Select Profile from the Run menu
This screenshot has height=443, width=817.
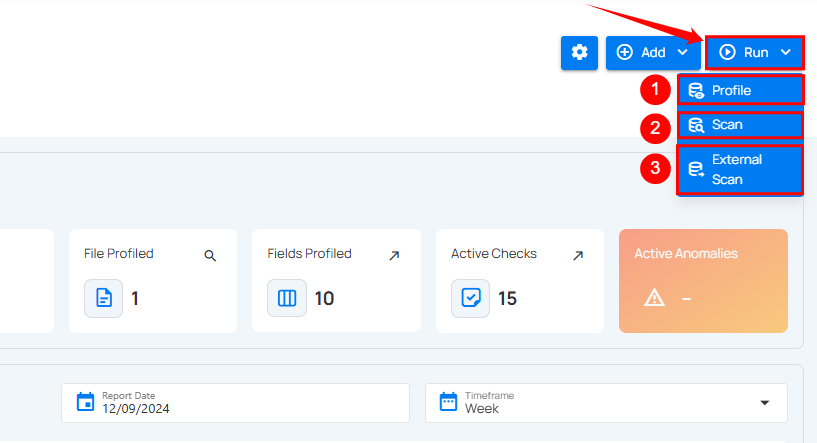point(740,90)
